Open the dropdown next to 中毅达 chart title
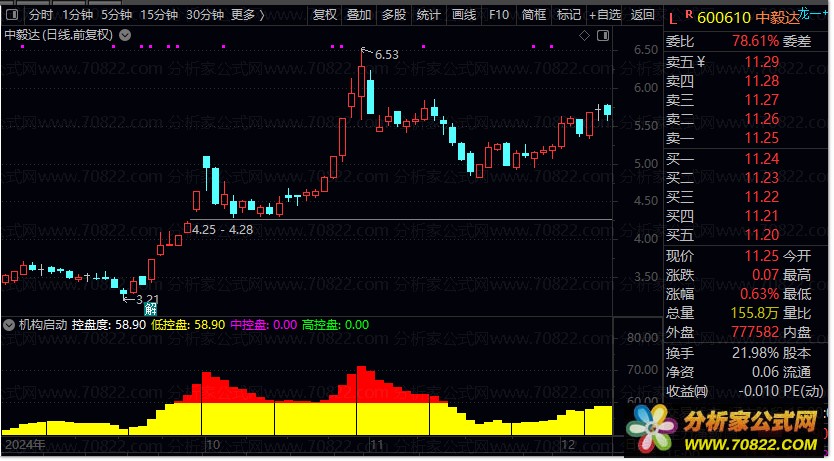Image resolution: width=834 pixels, height=461 pixels. [125, 36]
